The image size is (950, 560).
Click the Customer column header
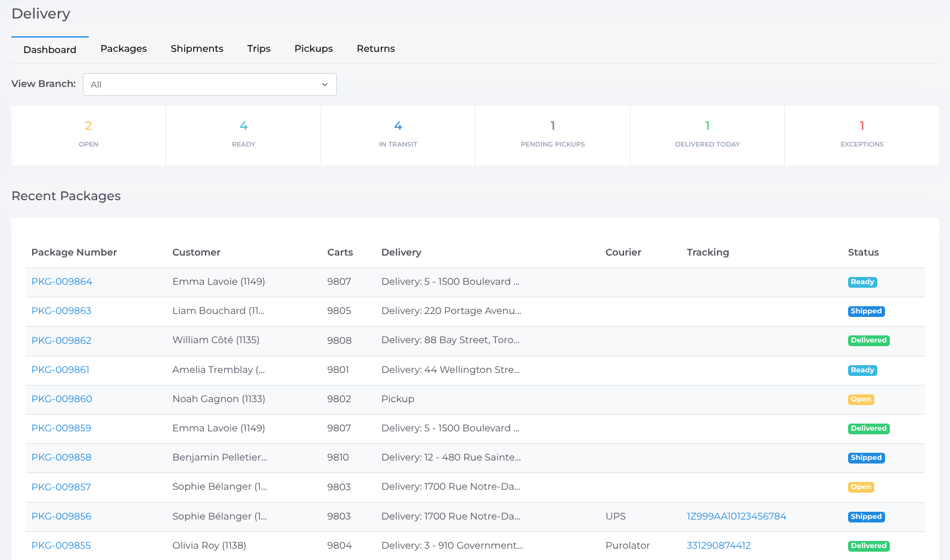point(197,253)
